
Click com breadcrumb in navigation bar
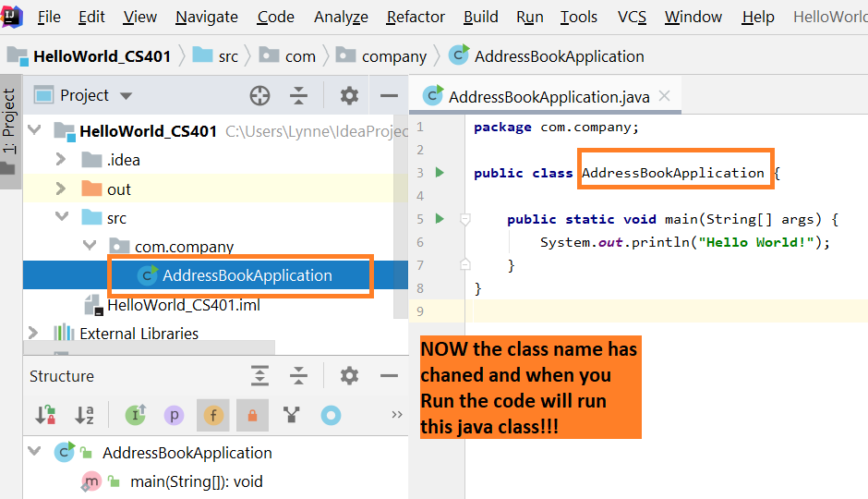(x=300, y=56)
